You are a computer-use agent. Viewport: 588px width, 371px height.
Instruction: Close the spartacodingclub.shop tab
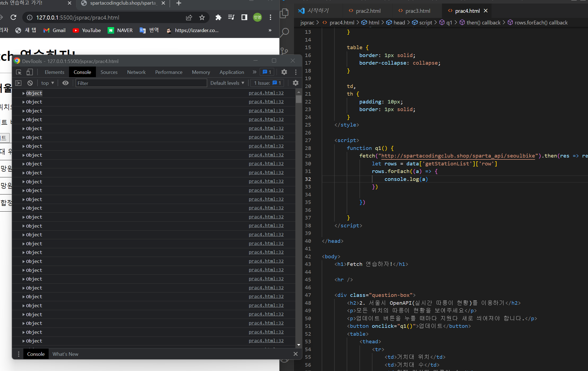pos(163,3)
